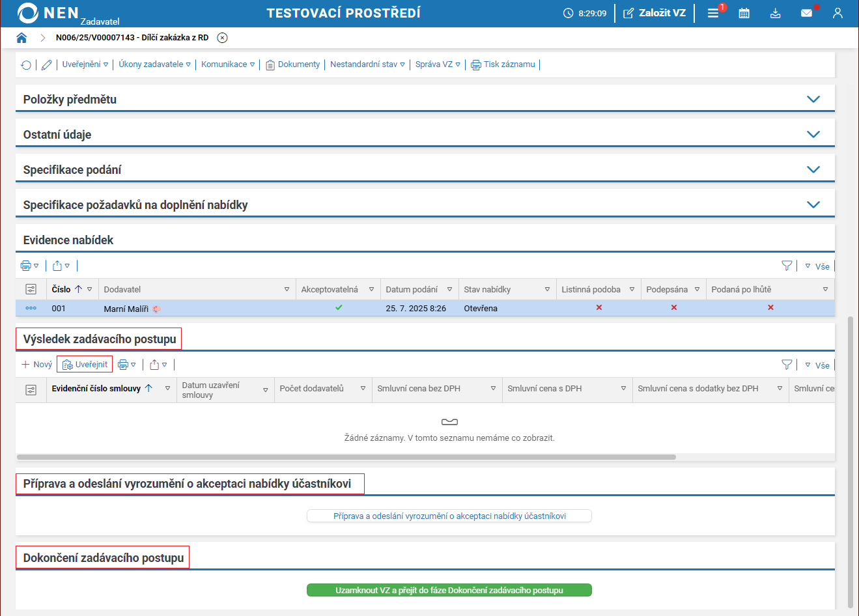This screenshot has height=616, width=859.
Task: Expand the Položky předmětu section
Action: 813,100
